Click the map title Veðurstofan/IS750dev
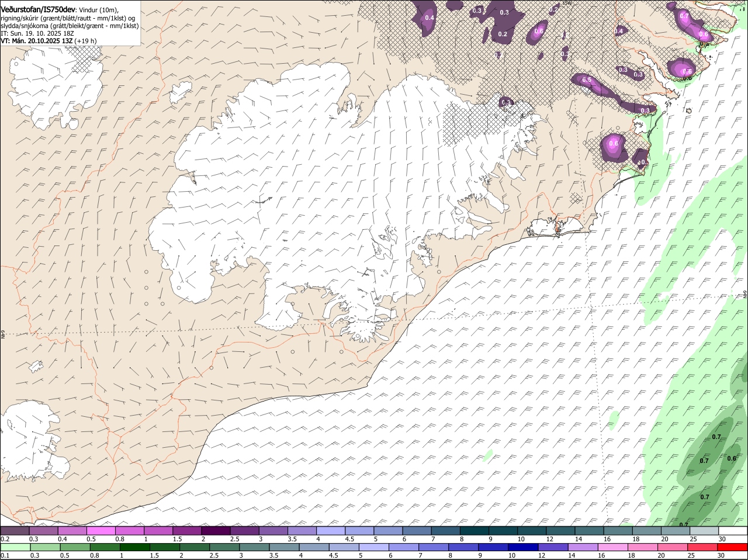This screenshot has width=748, height=560. pos(38,10)
